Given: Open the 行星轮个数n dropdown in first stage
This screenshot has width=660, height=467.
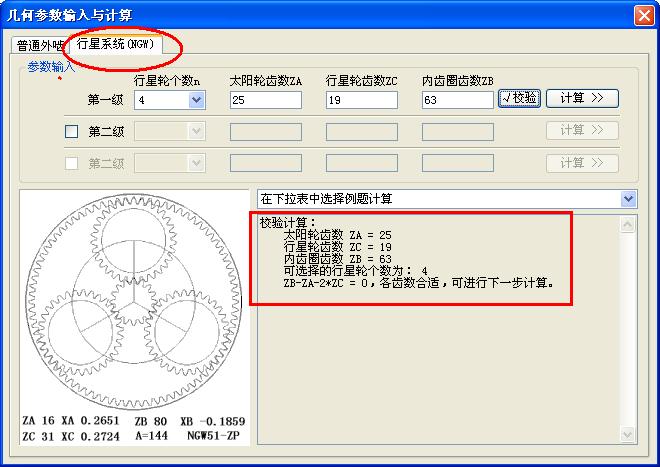Looking at the screenshot, I should coord(196,100).
